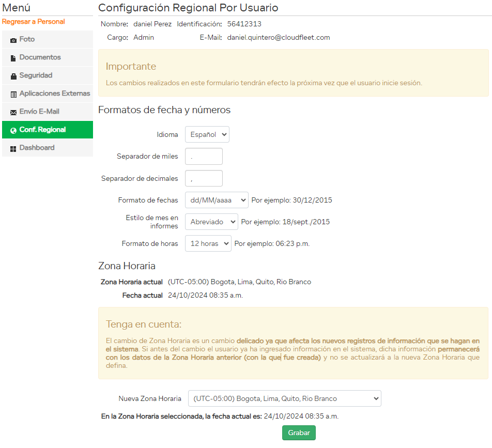Focus the Separador de decimales field
492x448 pixels.
[204, 178]
